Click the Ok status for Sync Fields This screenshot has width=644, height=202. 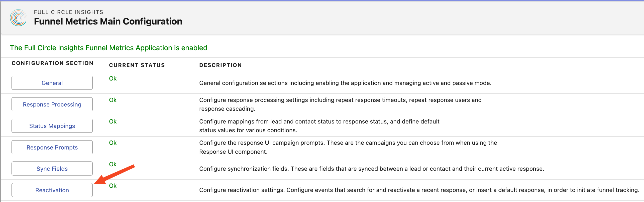[x=113, y=164]
